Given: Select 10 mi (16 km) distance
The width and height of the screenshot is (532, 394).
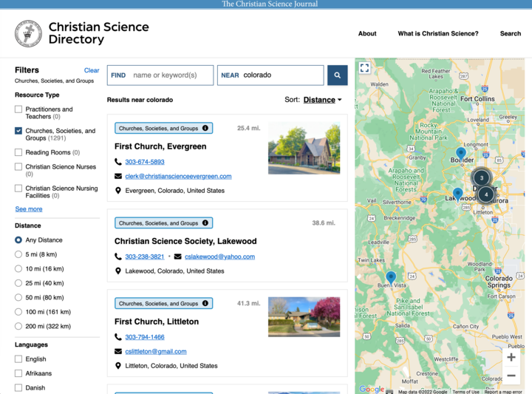Looking at the screenshot, I should (18, 269).
